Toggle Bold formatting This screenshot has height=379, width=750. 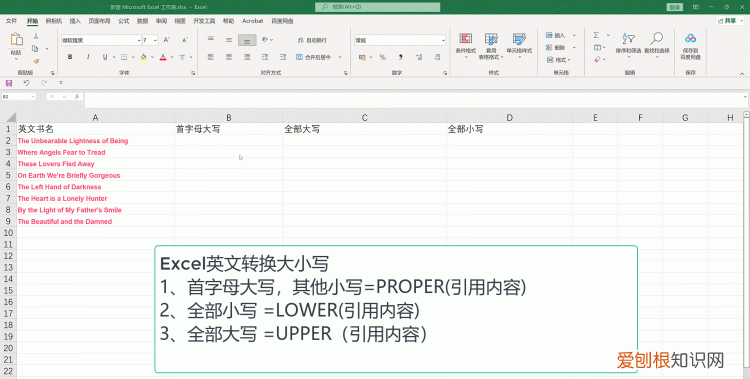point(70,57)
